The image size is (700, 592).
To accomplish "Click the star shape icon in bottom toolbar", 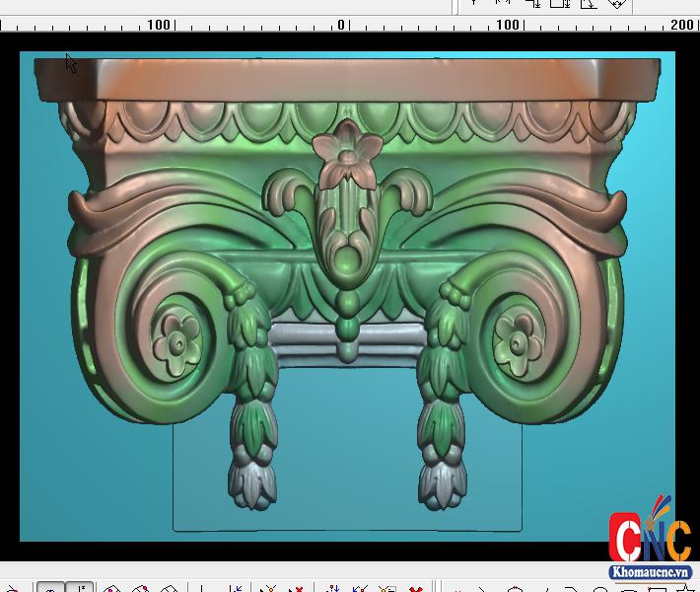I will coord(683,588).
